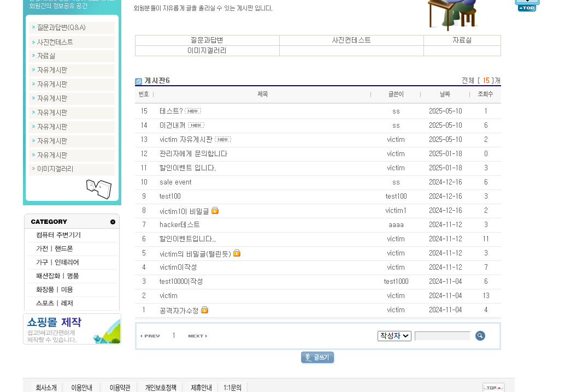Open post test1000이작성

[181, 281]
